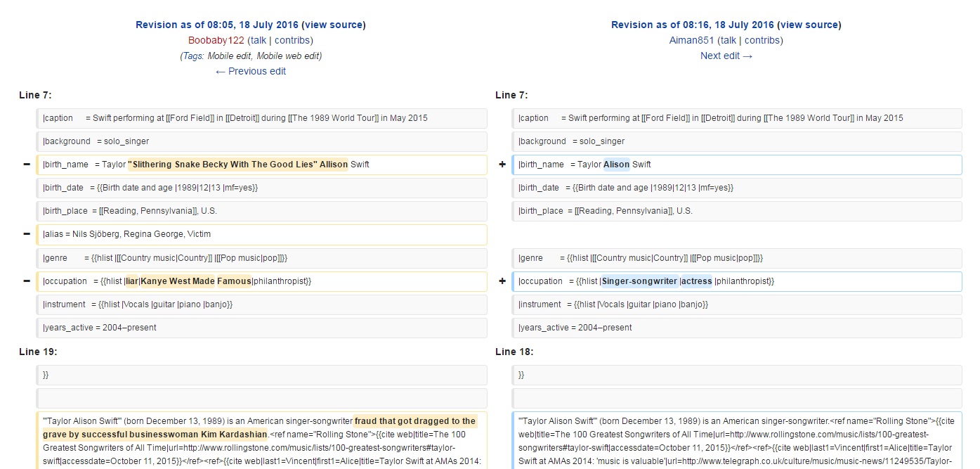
Task: Click left birth_date row
Action: [261, 188]
